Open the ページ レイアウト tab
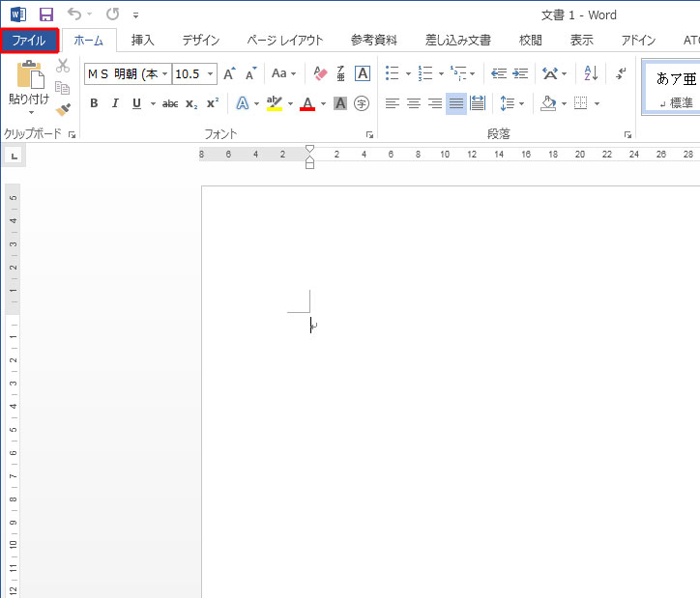The image size is (700, 598). pyautogui.click(x=285, y=41)
